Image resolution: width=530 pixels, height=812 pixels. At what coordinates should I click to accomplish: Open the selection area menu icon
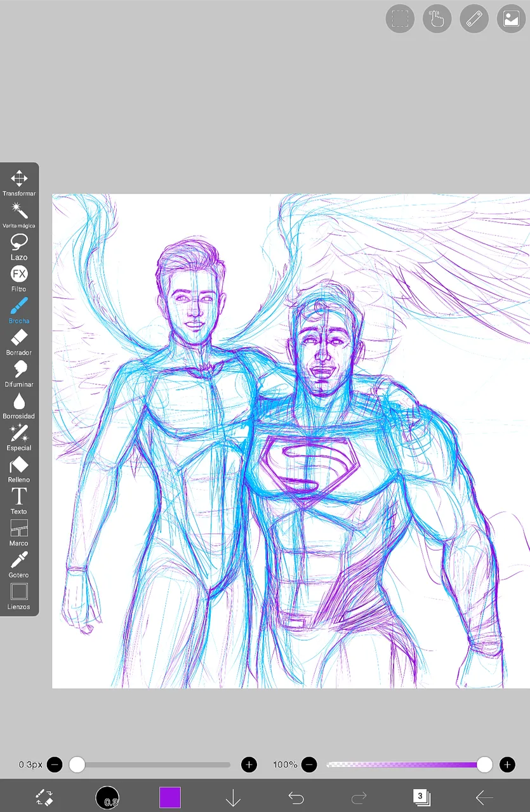(x=400, y=18)
